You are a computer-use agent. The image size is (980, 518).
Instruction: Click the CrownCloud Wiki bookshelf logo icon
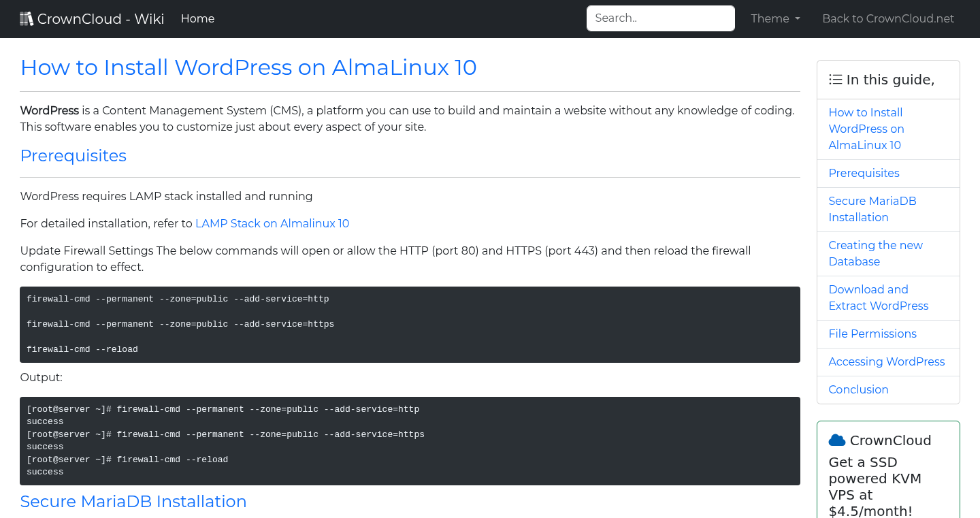click(x=27, y=18)
